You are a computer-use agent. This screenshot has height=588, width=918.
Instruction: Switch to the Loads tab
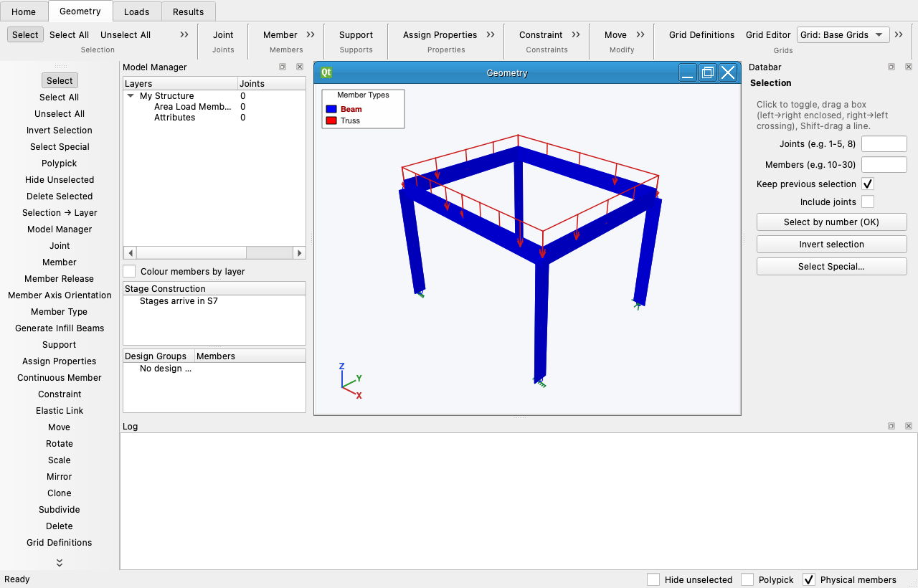137,11
